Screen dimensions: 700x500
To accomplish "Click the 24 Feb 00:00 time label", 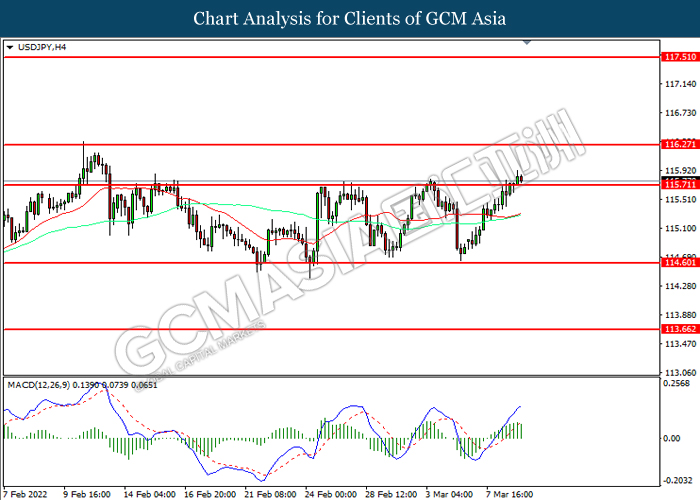I will 331,495.
